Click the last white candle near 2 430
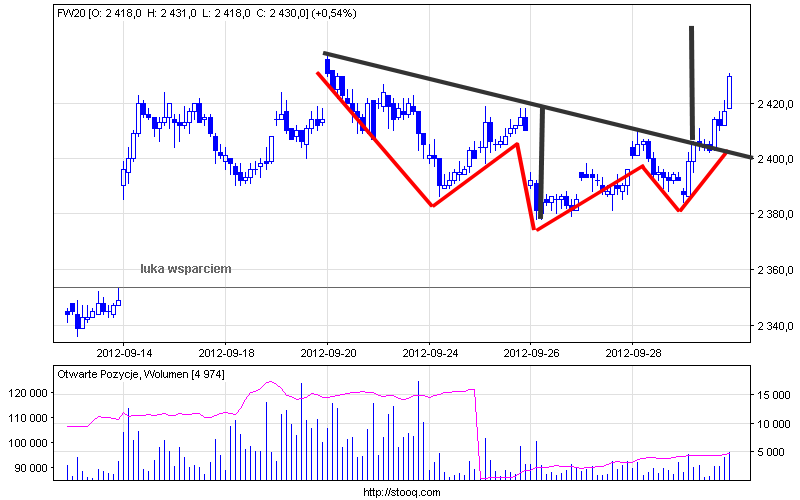This screenshot has height=500, width=800. click(x=730, y=91)
